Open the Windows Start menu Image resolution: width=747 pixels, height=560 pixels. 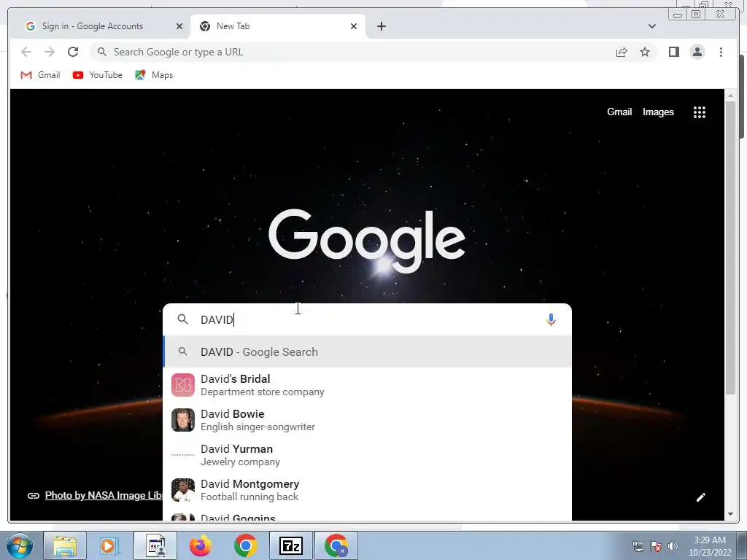[20, 545]
